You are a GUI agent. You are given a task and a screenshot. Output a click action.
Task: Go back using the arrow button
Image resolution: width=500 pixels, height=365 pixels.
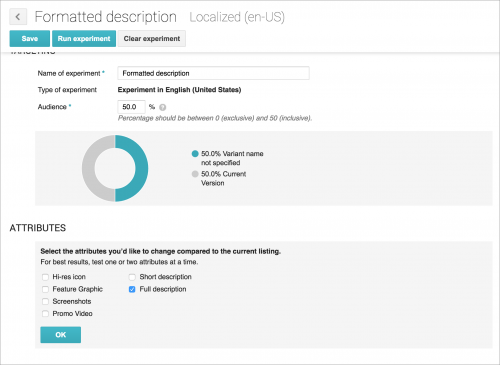(x=18, y=17)
